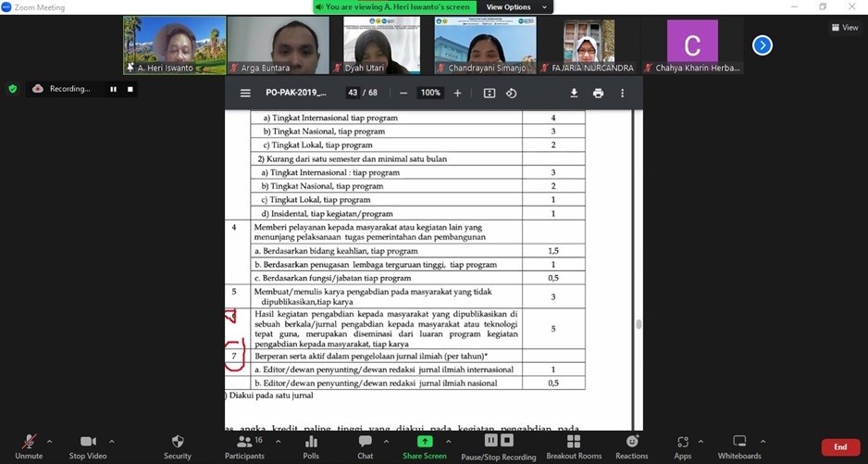Expand audio options next to Unmute
Screen dimensions: 868x464
(x=50, y=442)
